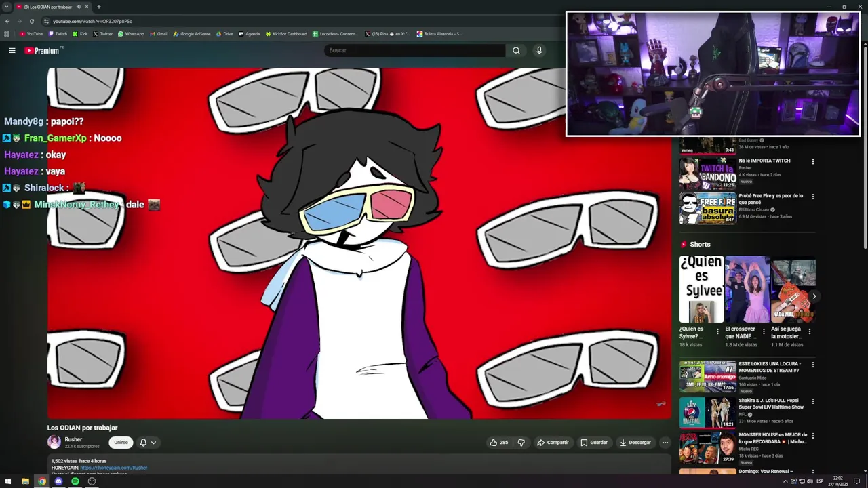Open Kick bookmark
The width and height of the screenshot is (868, 488).
point(80,33)
